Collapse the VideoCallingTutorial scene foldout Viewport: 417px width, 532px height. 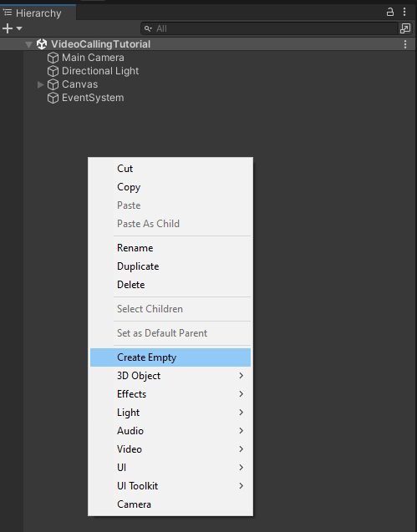(29, 44)
